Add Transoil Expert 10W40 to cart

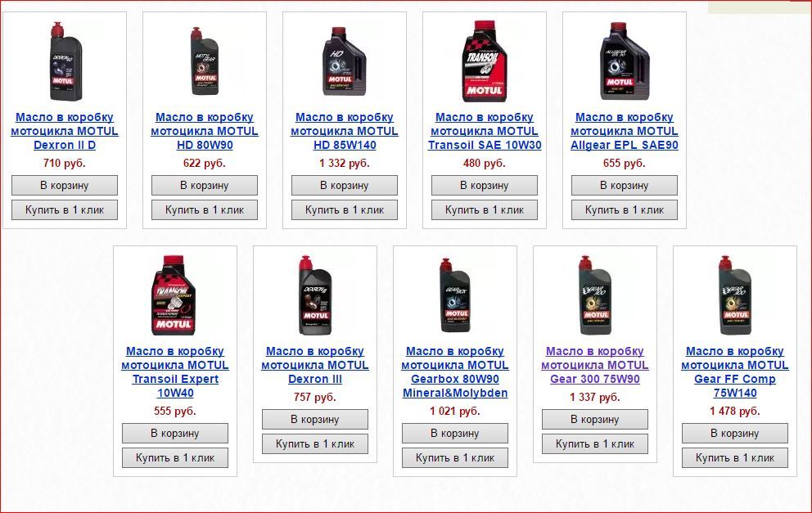175,434
